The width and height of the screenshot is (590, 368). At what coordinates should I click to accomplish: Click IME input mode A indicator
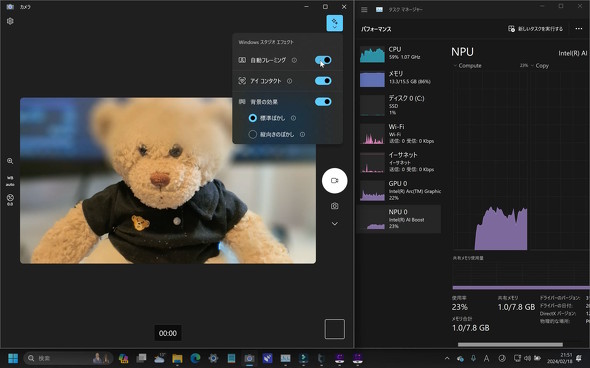coord(487,358)
